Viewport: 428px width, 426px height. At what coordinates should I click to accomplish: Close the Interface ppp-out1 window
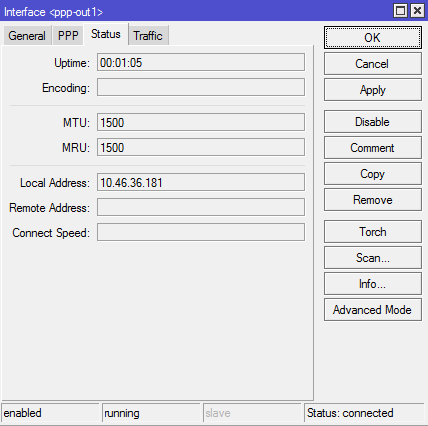417,11
